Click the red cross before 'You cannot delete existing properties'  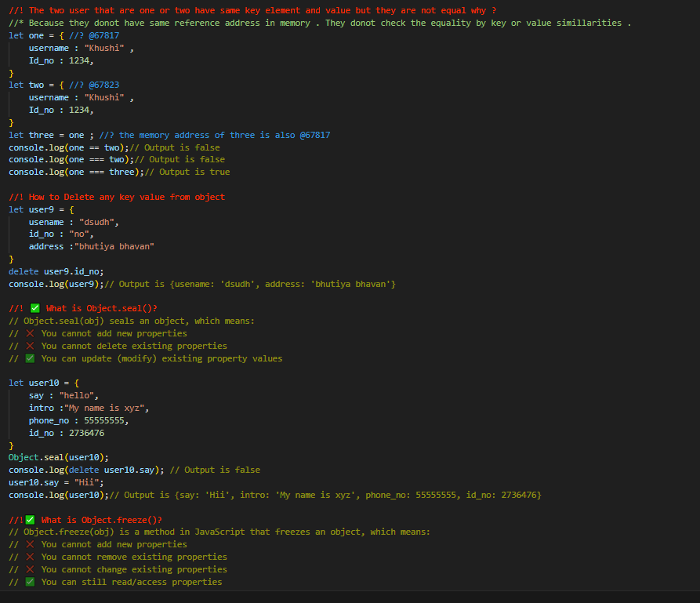30,346
